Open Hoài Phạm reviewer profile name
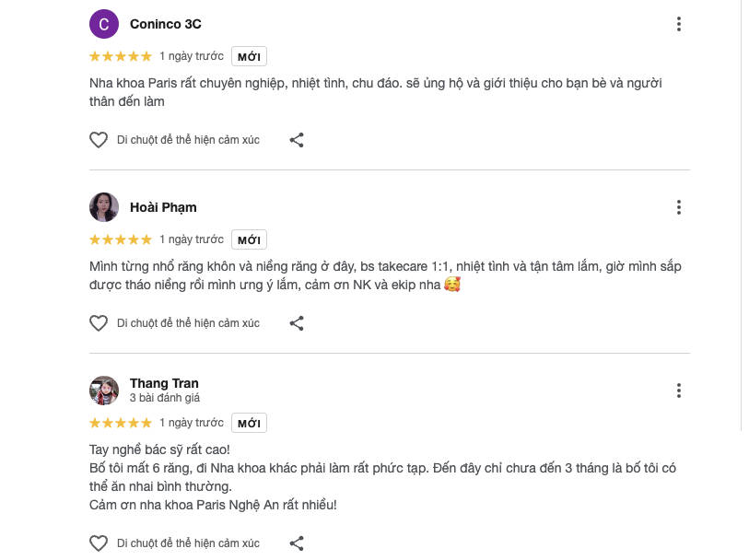The height and width of the screenshot is (560, 749). [163, 207]
